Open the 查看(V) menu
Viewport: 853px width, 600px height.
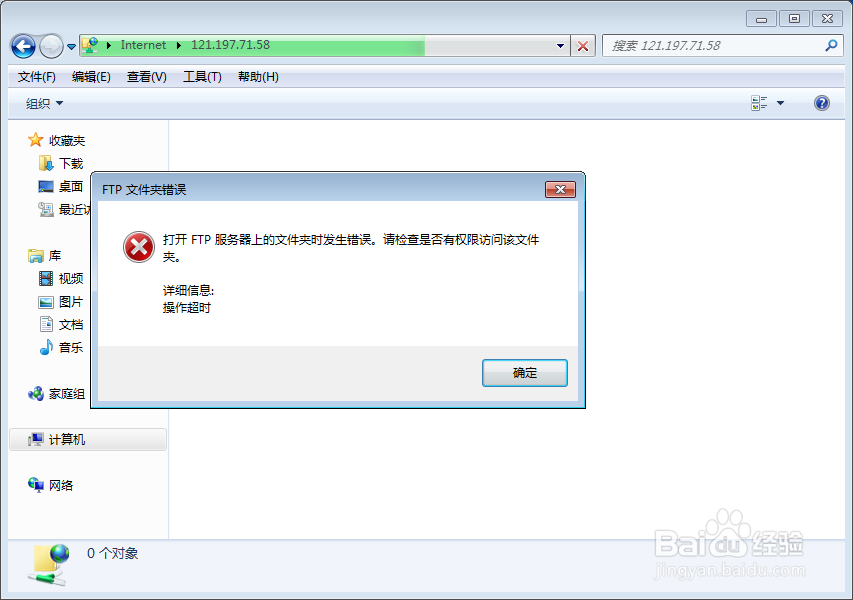[x=146, y=77]
